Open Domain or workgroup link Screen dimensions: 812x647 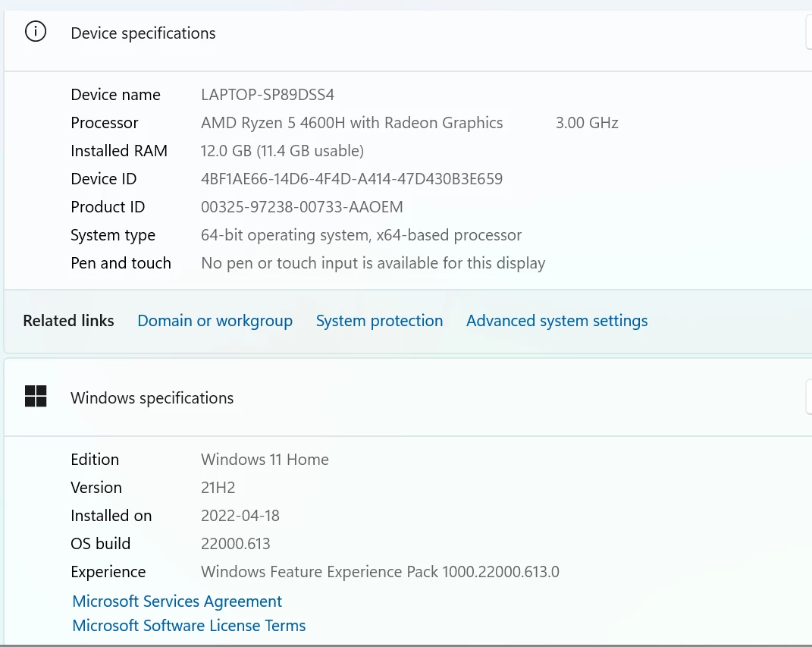coord(215,321)
